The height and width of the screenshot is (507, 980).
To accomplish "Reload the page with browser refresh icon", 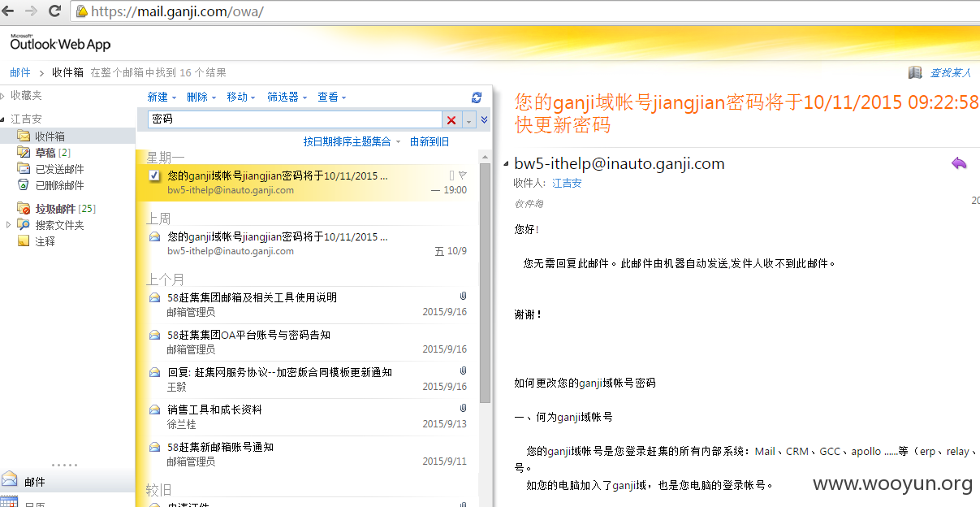I will 55,11.
